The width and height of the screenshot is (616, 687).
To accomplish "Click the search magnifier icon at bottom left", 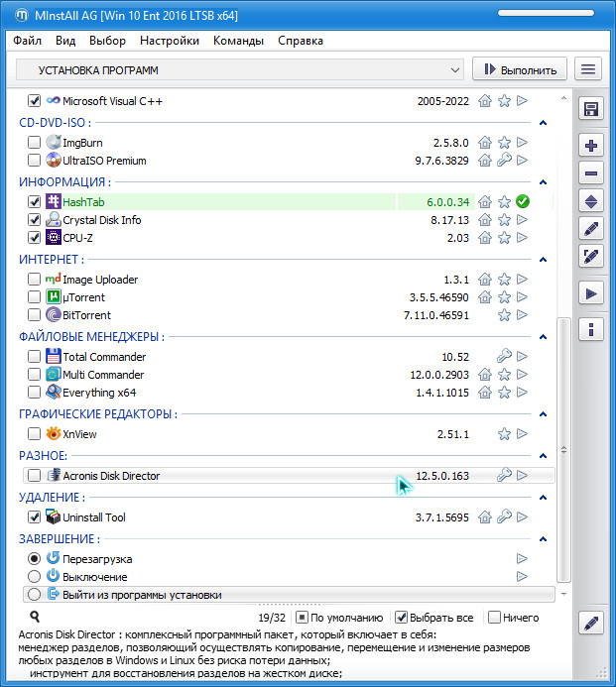I will point(35,618).
